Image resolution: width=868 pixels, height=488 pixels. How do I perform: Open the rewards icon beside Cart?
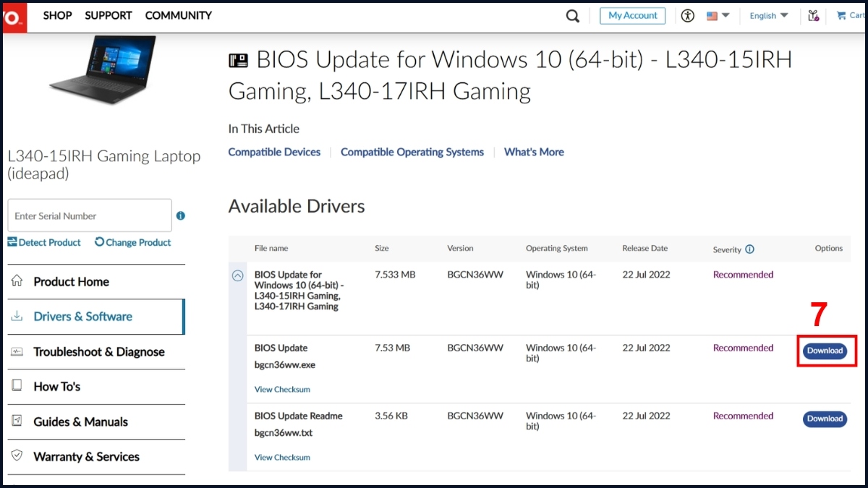(x=813, y=16)
